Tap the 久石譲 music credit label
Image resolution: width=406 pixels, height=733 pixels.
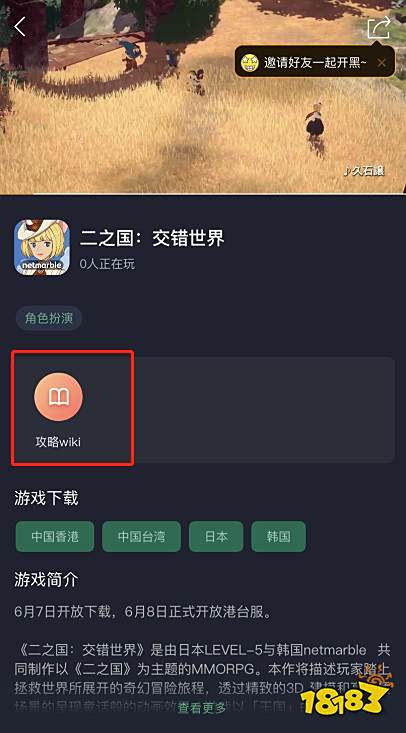click(364, 171)
